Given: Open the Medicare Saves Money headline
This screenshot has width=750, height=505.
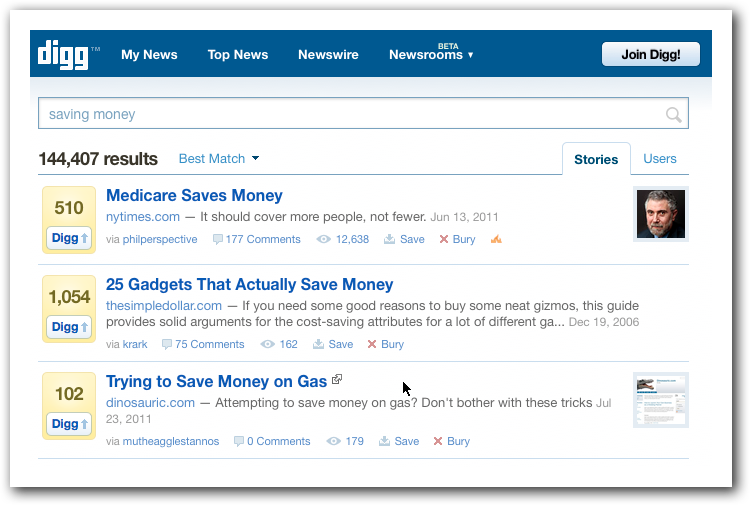Looking at the screenshot, I should 194,196.
